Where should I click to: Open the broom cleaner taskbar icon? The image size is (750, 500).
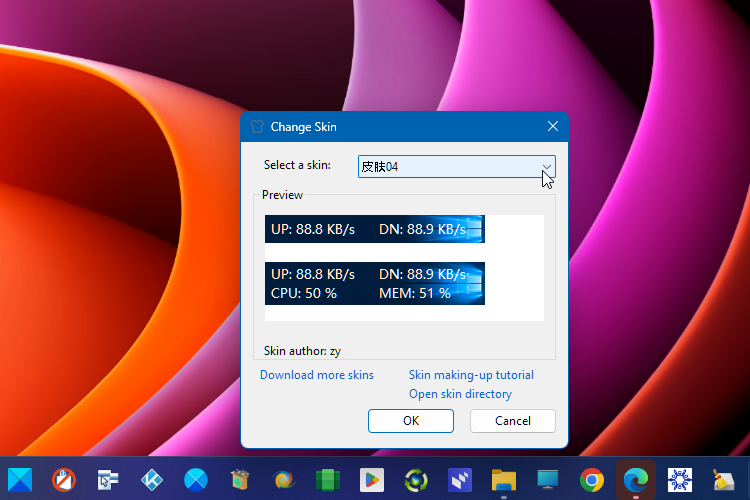click(724, 479)
